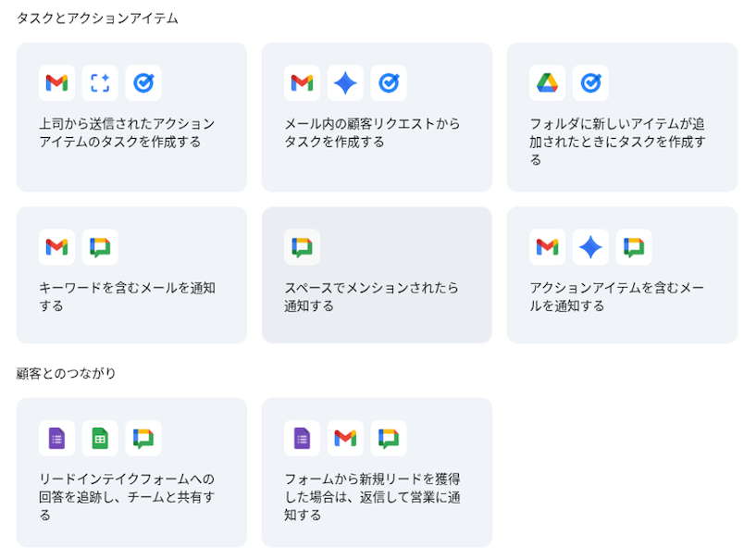This screenshot has width=744, height=560.
Task: Click the Gemini sparkle icon on the customer request card
Action: tap(344, 82)
